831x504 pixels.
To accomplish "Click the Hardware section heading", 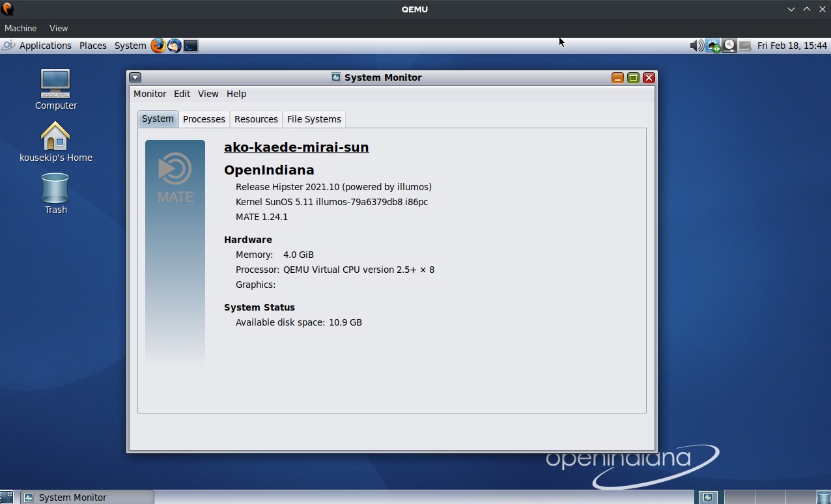I will [248, 240].
